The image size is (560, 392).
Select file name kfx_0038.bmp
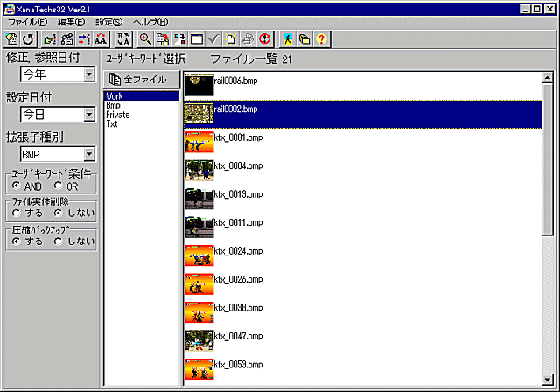(x=238, y=308)
